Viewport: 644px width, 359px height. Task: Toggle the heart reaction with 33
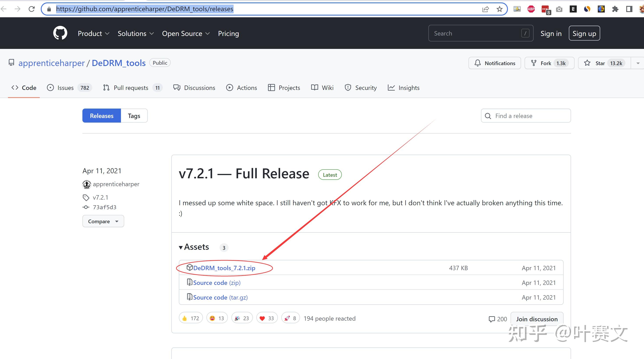[267, 318]
